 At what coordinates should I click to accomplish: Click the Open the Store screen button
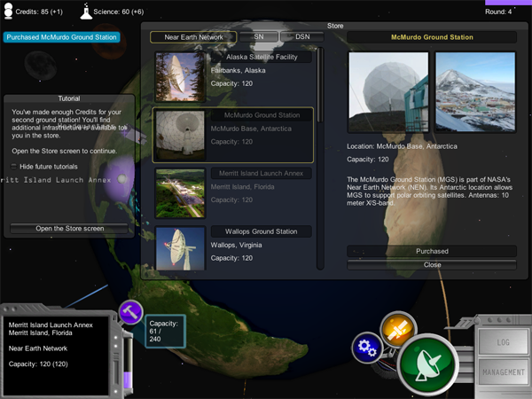point(69,229)
